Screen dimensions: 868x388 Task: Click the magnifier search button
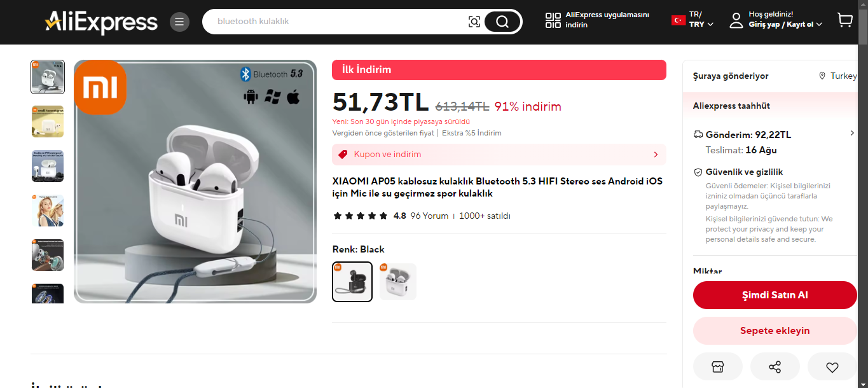point(502,22)
